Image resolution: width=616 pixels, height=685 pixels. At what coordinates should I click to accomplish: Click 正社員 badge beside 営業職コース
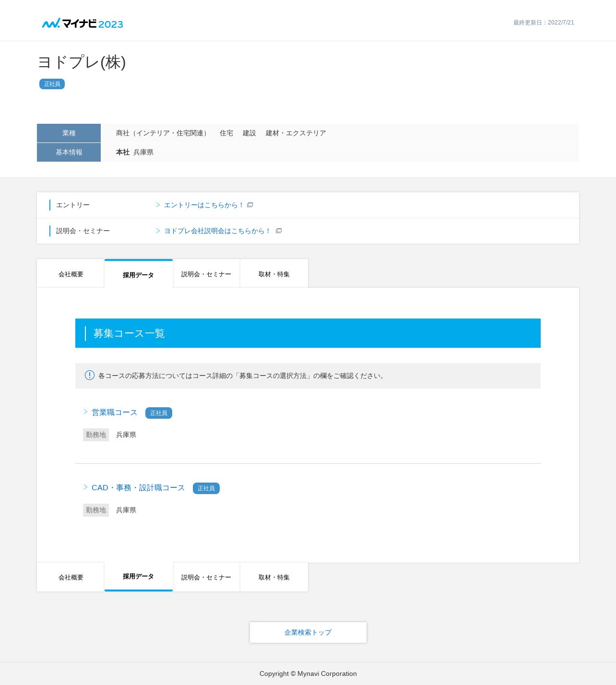tap(159, 413)
